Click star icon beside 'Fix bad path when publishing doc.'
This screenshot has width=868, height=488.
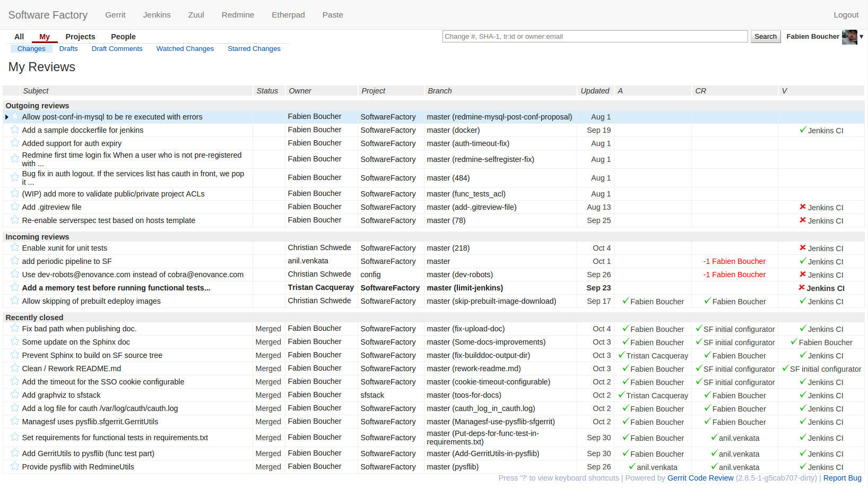click(15, 328)
